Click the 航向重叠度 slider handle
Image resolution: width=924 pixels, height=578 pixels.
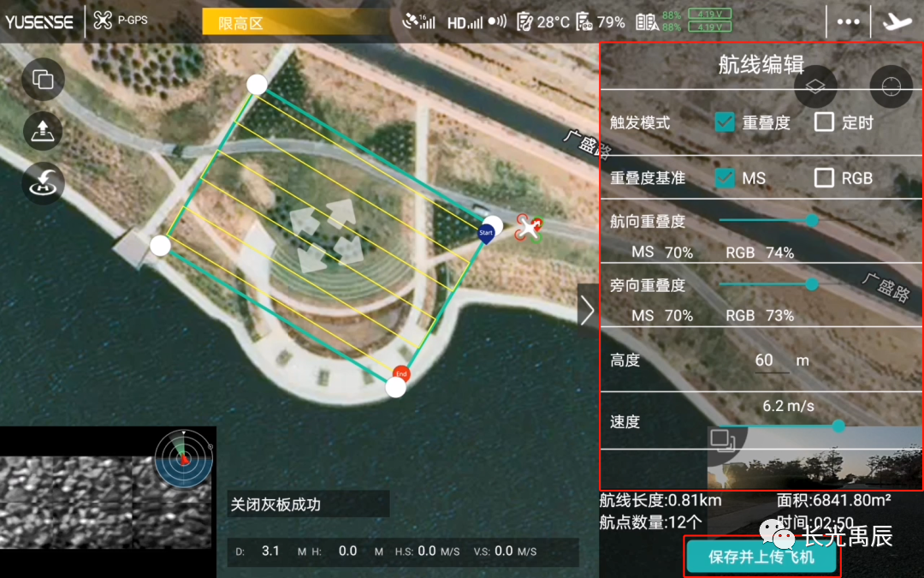coord(813,221)
